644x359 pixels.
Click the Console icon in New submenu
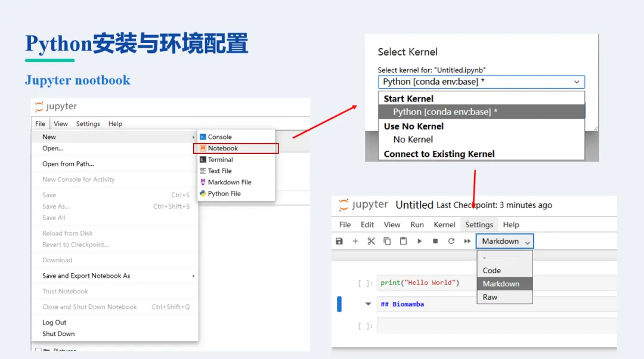(x=203, y=137)
